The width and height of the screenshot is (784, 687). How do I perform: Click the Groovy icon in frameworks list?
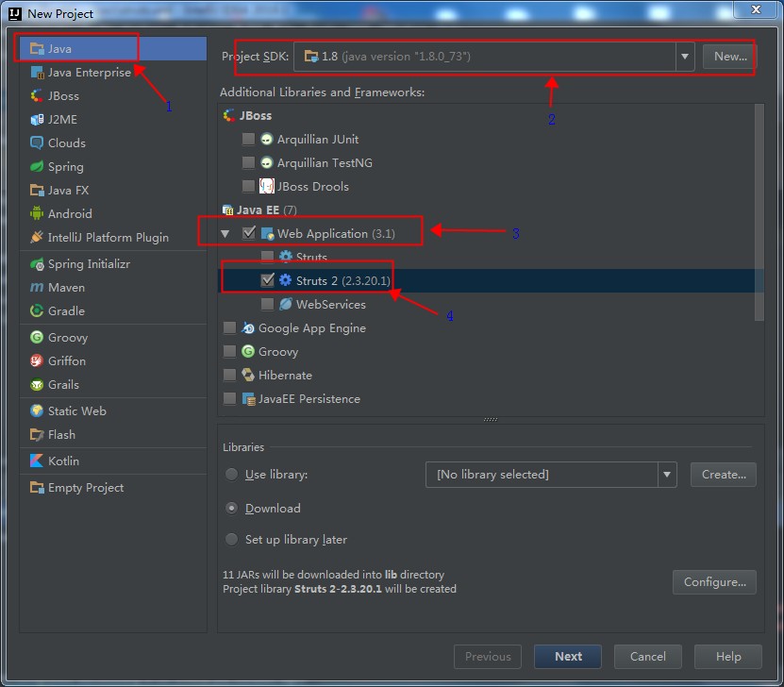tap(248, 351)
